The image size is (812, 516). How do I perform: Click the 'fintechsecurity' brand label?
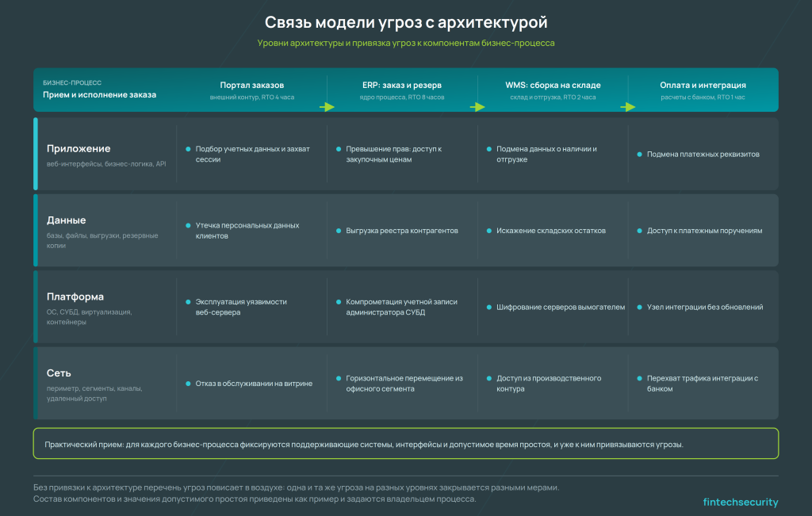[741, 502]
